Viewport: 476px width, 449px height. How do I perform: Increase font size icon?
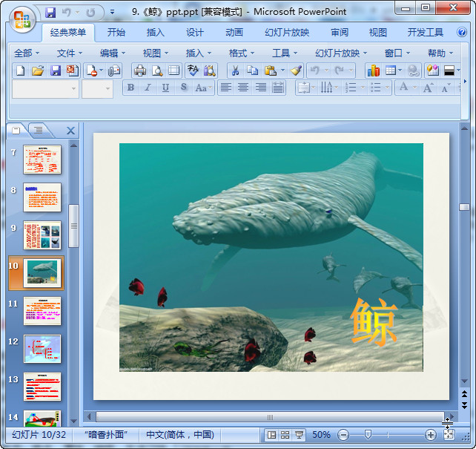pos(428,88)
